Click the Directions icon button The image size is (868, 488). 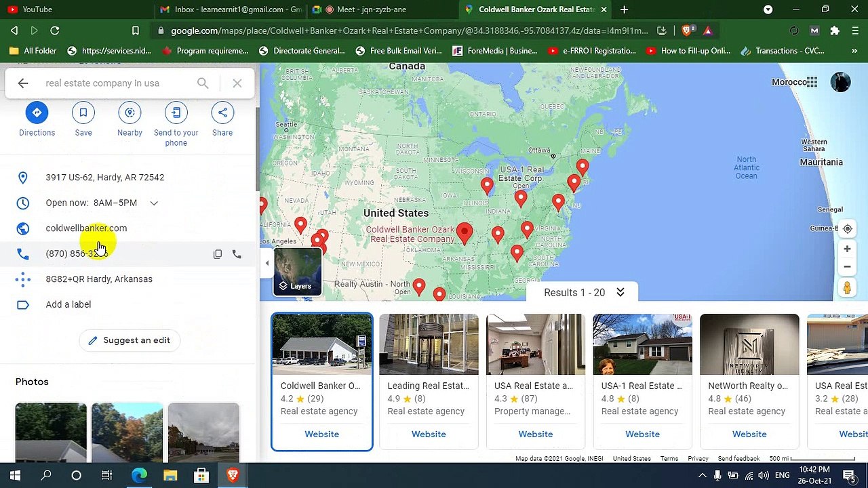(37, 113)
